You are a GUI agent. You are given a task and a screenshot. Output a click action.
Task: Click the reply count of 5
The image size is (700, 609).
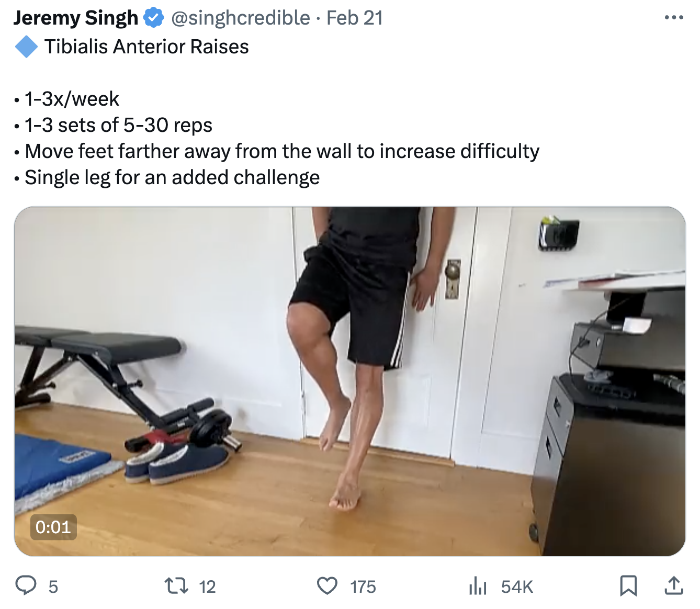pyautogui.click(x=53, y=587)
